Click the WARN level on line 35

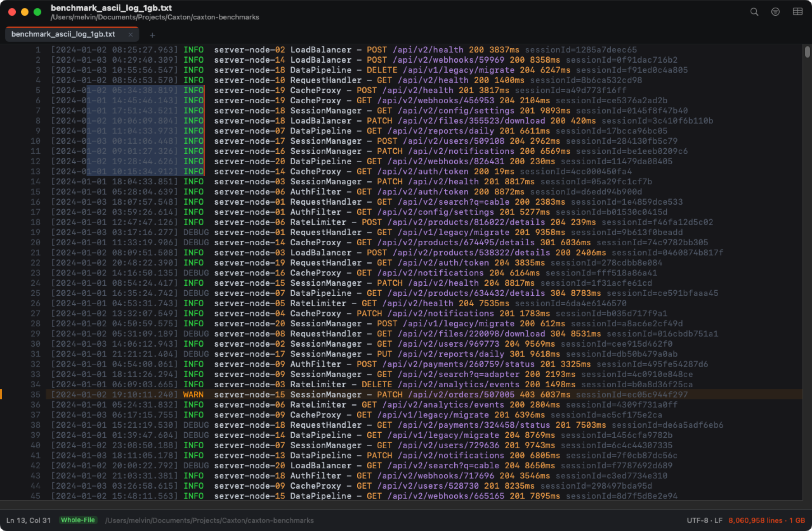coord(193,394)
